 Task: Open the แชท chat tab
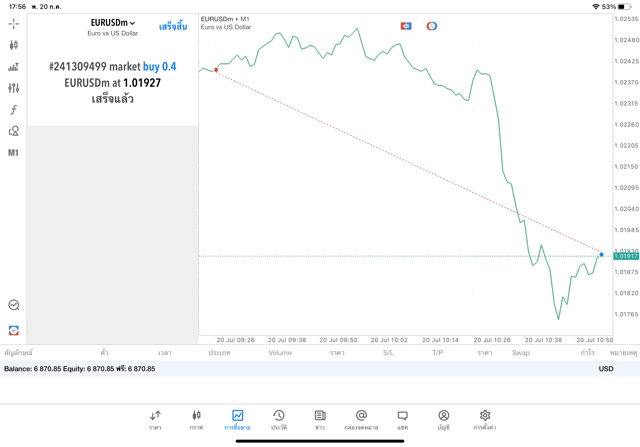[402, 420]
